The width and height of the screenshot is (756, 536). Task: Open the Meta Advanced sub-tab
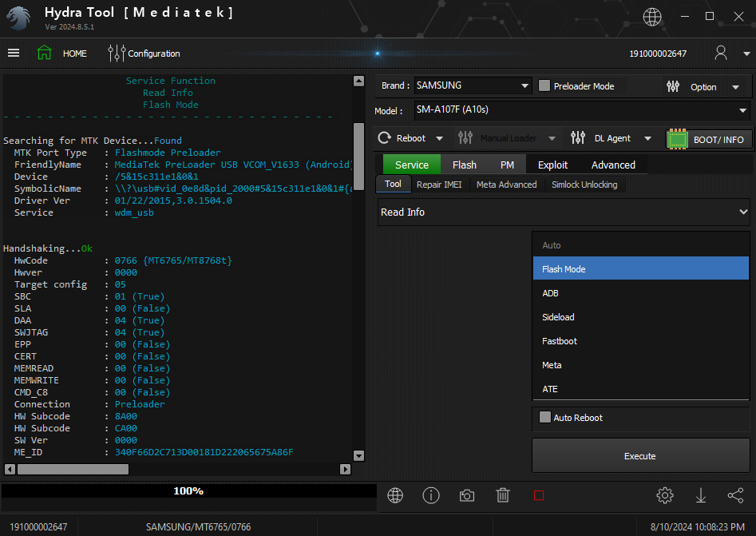(x=506, y=185)
